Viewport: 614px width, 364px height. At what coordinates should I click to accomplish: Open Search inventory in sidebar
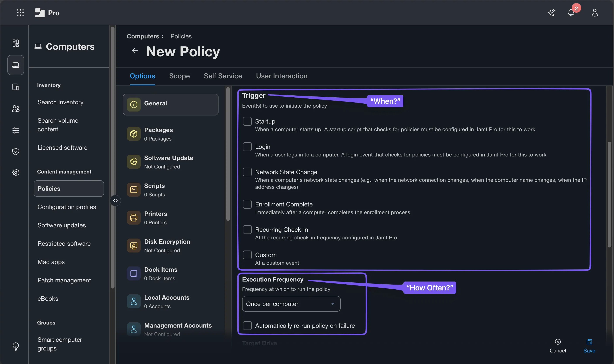61,102
